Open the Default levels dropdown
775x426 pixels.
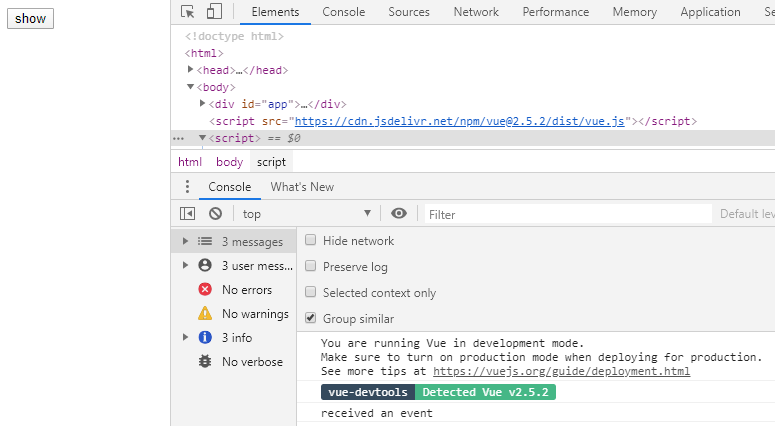[x=747, y=213]
